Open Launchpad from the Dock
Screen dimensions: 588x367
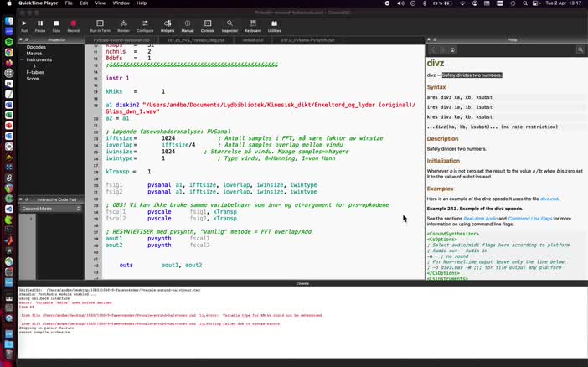9,74
